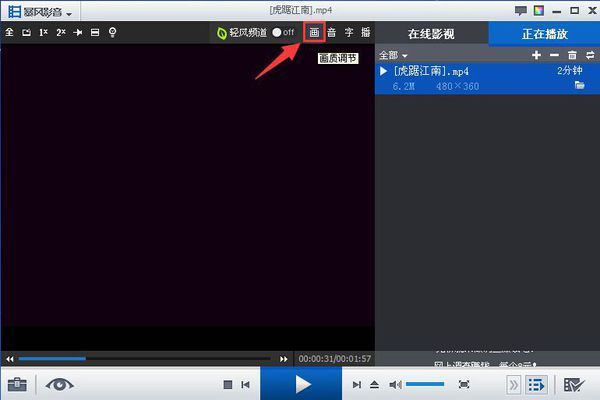This screenshot has height=400, width=600.
Task: Open the feedback chat bubble icon
Action: pos(520,10)
